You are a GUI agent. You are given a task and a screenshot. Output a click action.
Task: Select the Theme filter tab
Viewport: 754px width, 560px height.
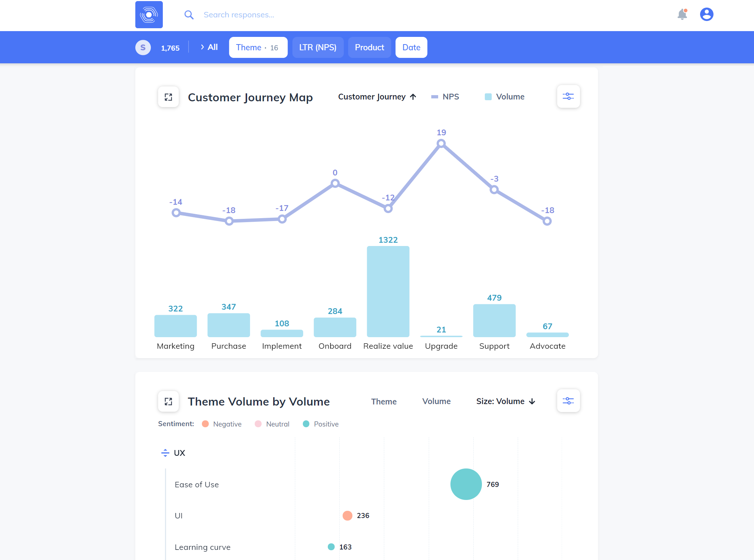pos(258,47)
